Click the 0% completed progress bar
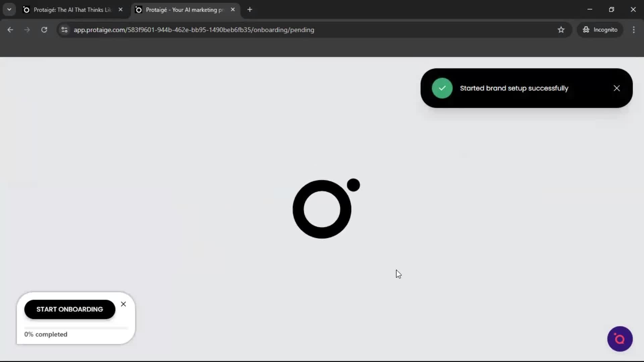Viewport: 644px width, 362px height. tap(75, 327)
